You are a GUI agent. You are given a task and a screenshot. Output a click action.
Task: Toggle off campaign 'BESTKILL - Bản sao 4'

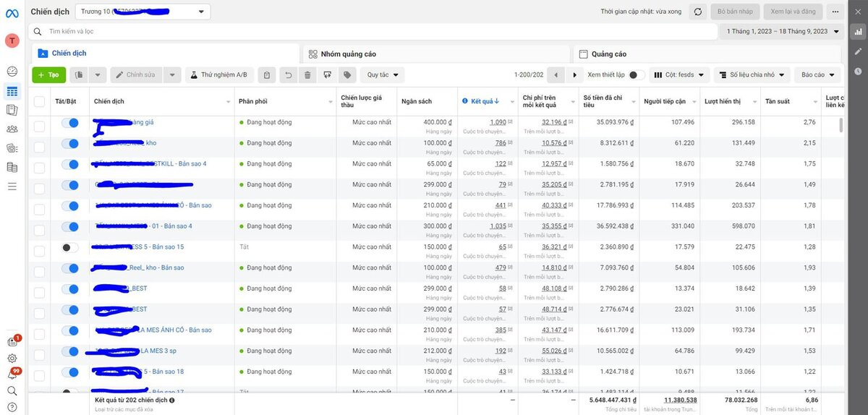click(70, 164)
